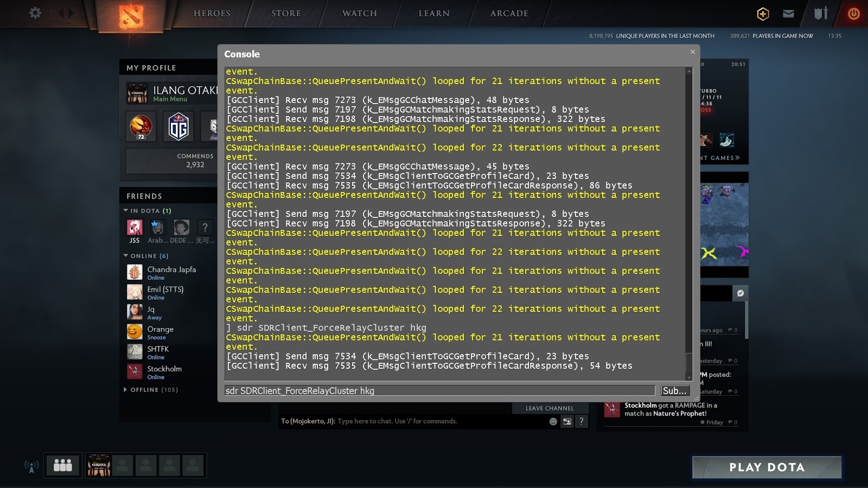Click the feed avatar beside the RAMPAGE post
This screenshot has width=868, height=488.
(x=612, y=409)
